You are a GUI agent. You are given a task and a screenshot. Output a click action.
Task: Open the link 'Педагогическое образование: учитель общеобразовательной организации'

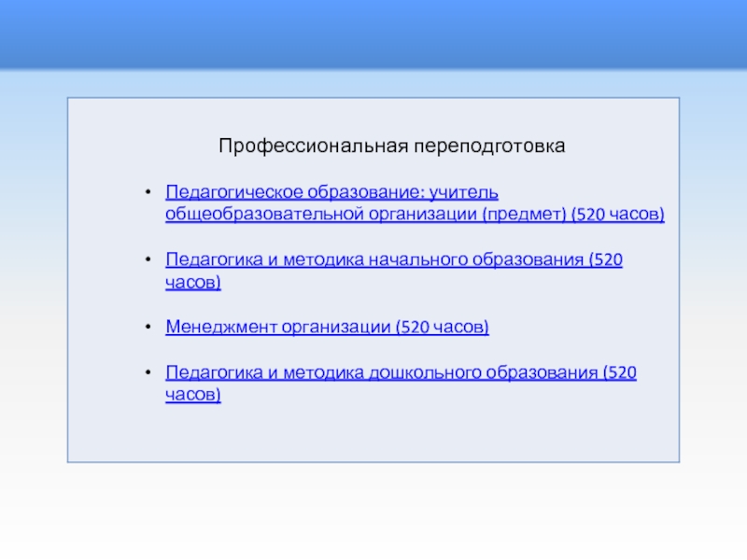[415, 203]
